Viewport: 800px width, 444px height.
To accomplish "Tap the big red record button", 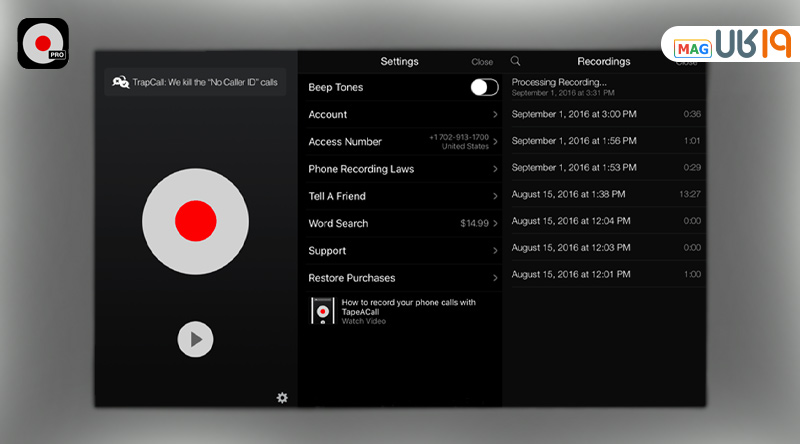I will pos(195,220).
